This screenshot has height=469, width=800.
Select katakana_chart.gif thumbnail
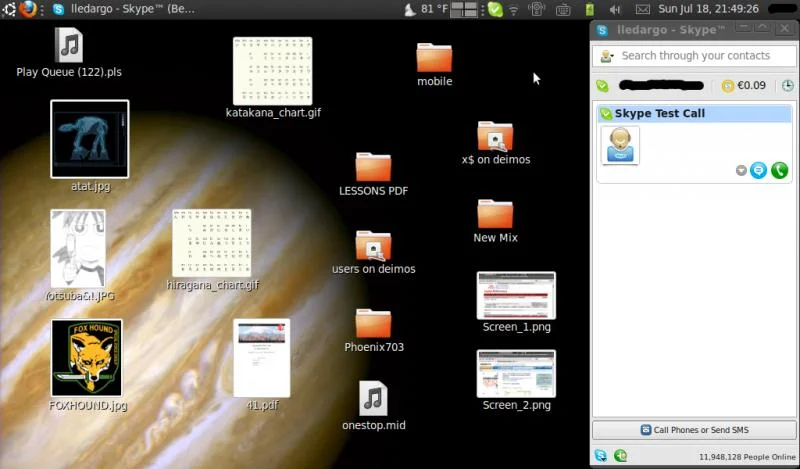(x=272, y=71)
